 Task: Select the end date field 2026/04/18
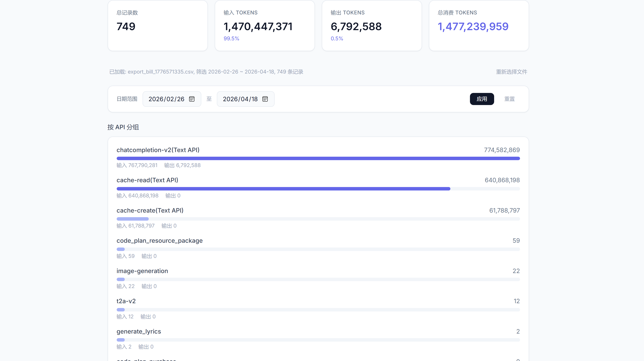coord(245,99)
